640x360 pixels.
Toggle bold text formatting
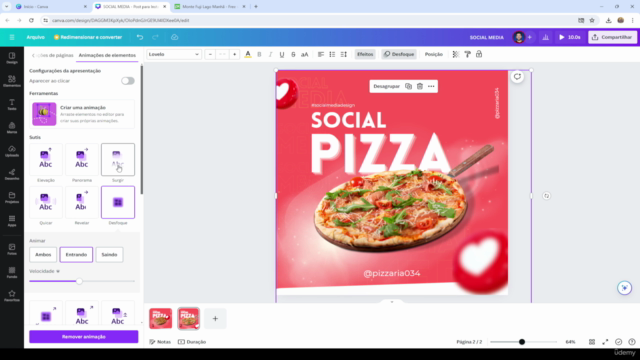pyautogui.click(x=259, y=54)
